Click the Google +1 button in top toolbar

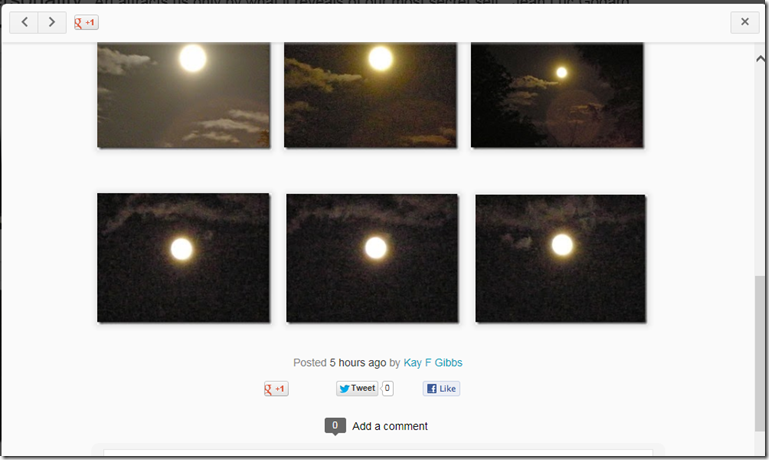click(86, 23)
